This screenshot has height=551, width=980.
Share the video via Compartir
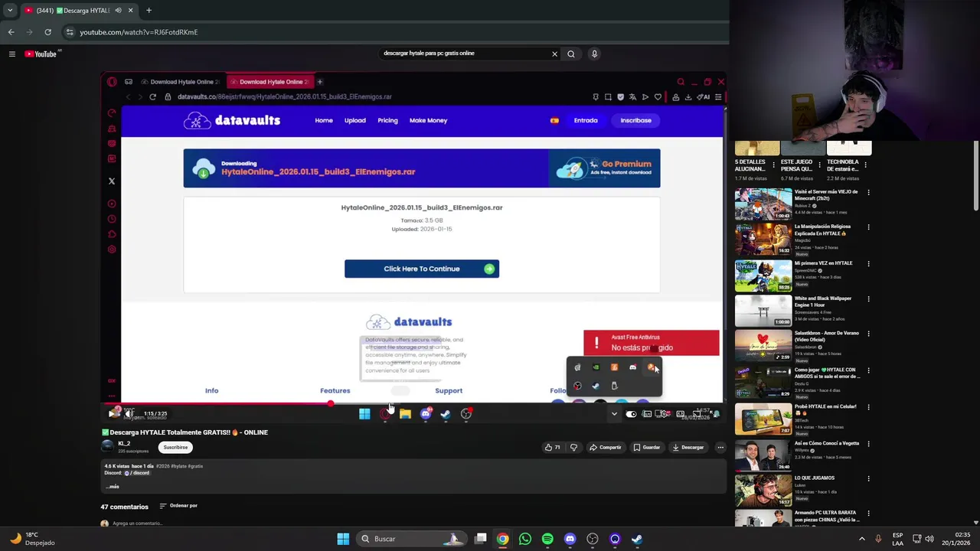coord(605,447)
